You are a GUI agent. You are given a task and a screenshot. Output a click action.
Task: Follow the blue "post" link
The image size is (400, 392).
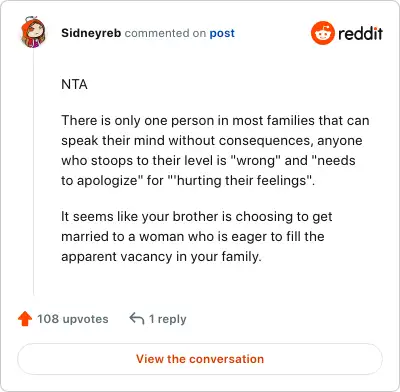click(x=222, y=33)
